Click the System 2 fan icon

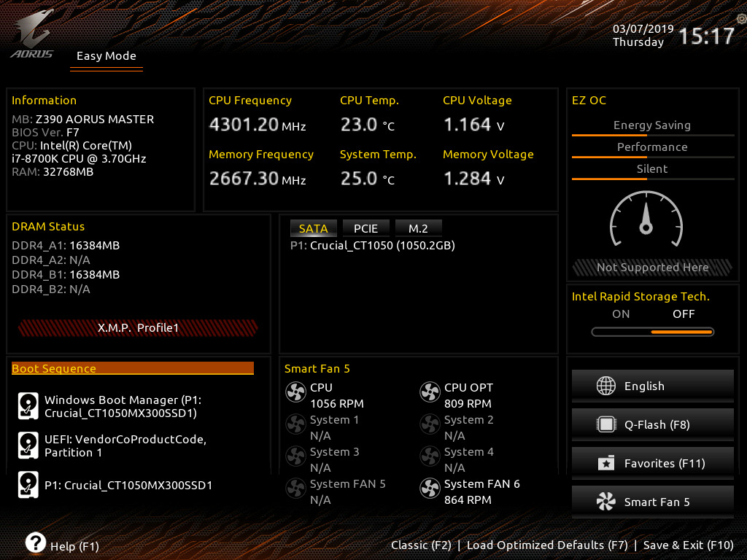click(x=430, y=424)
